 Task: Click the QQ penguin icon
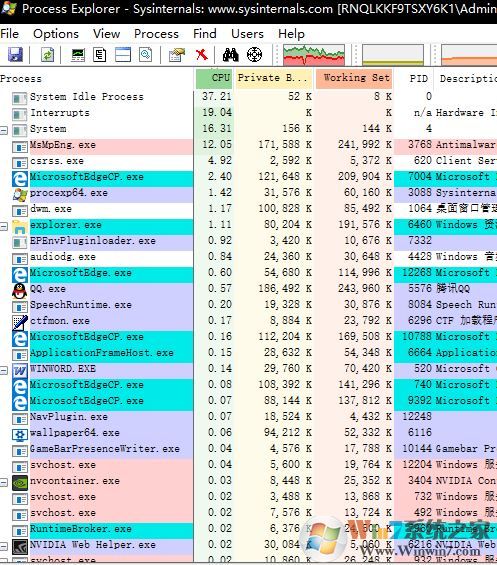(x=19, y=290)
